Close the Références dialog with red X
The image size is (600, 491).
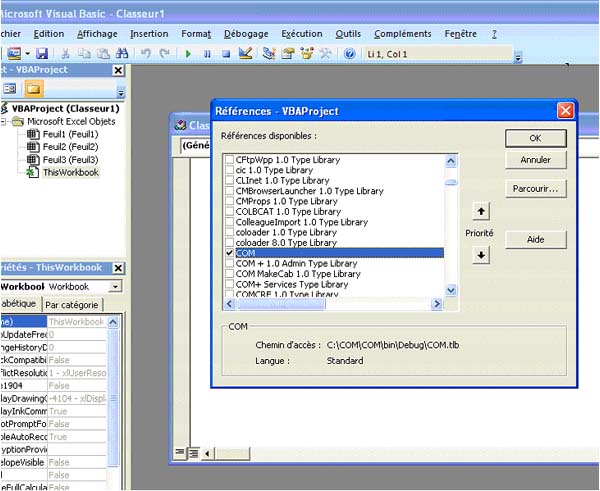565,111
